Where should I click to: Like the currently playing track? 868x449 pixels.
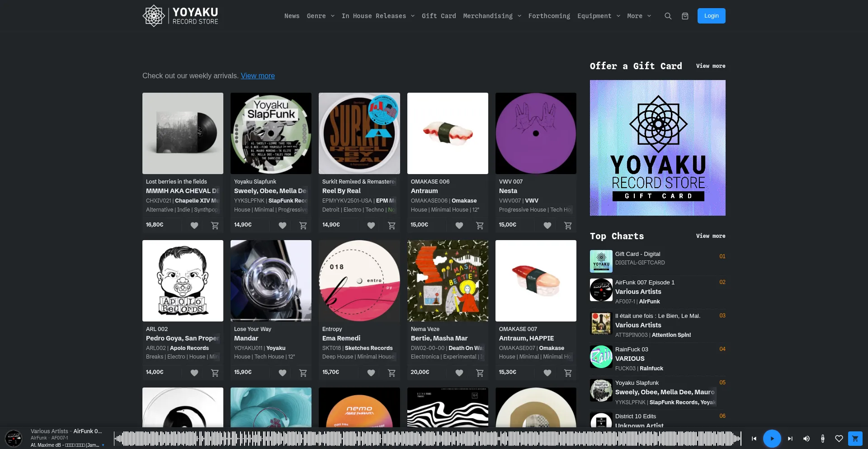(839, 439)
